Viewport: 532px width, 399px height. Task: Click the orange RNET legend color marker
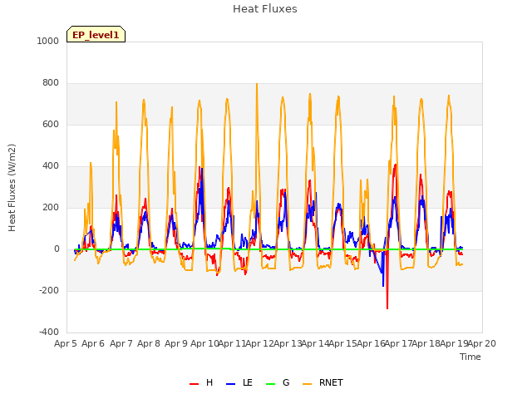point(307,384)
